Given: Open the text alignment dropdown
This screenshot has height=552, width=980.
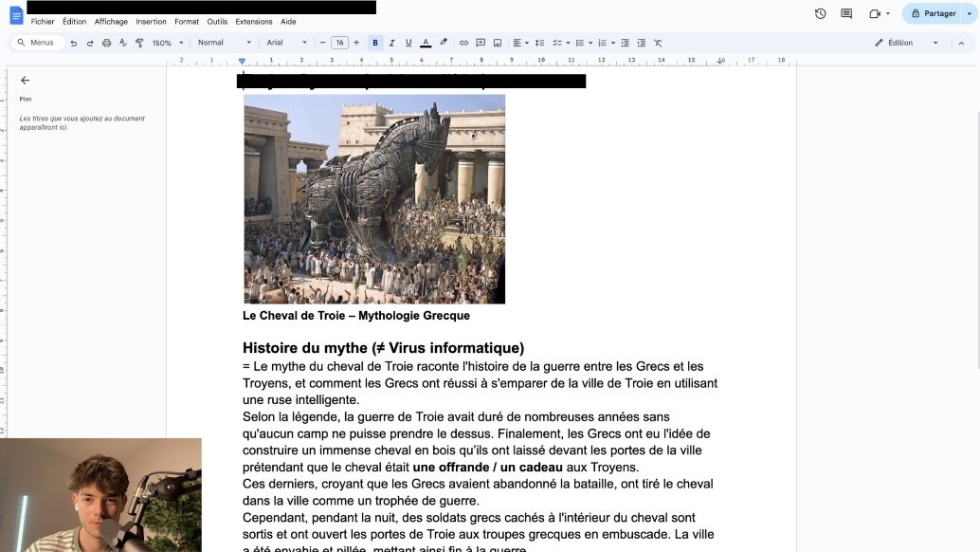Looking at the screenshot, I should coord(520,43).
